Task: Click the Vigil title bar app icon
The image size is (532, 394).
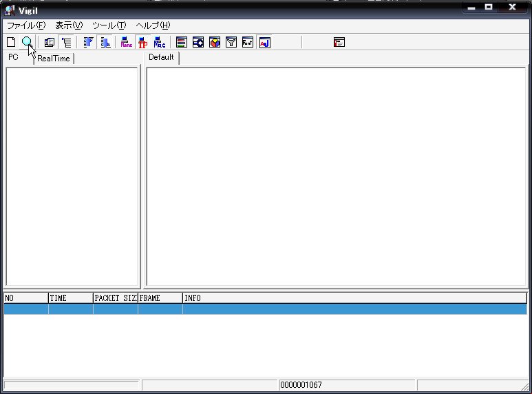Action: click(10, 10)
